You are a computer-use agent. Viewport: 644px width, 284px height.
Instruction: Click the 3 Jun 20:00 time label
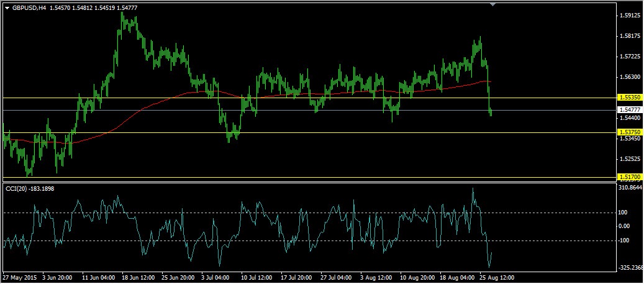click(58, 277)
